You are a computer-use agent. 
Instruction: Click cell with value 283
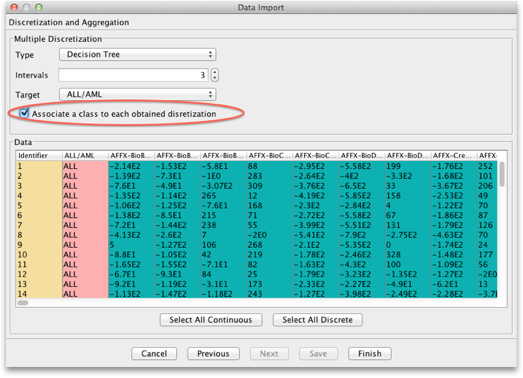(x=270, y=176)
